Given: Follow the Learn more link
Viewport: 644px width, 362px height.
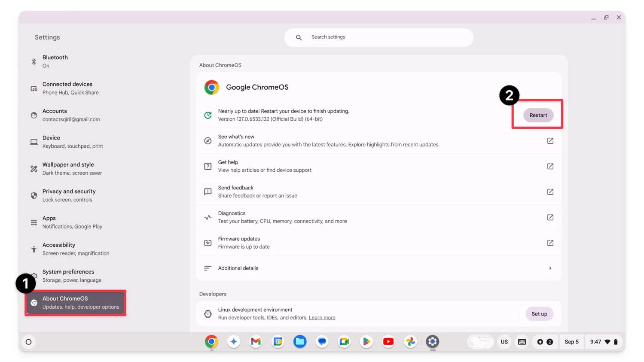Looking at the screenshot, I should coord(322,318).
